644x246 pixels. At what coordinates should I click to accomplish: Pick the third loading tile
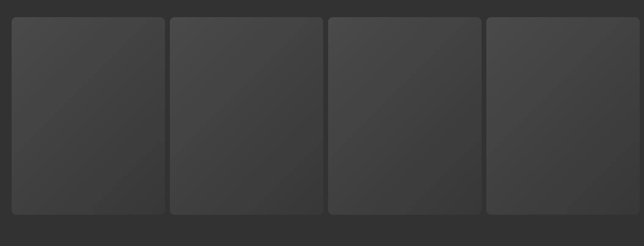tap(405, 116)
